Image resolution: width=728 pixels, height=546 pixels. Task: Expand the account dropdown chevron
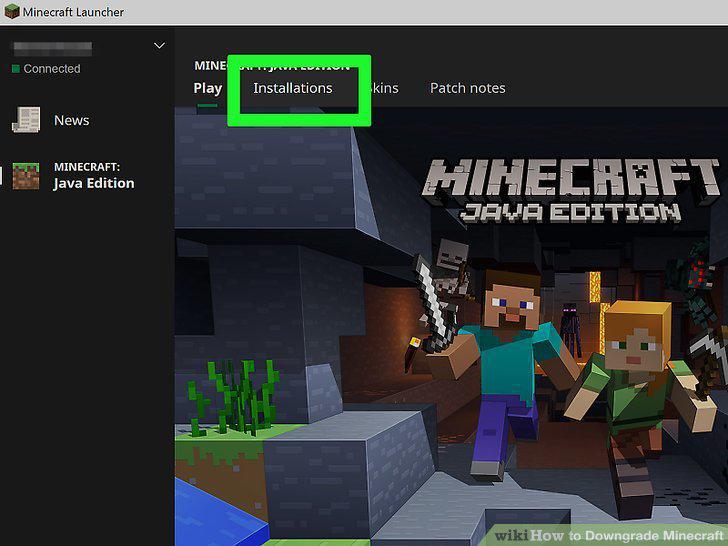(159, 46)
